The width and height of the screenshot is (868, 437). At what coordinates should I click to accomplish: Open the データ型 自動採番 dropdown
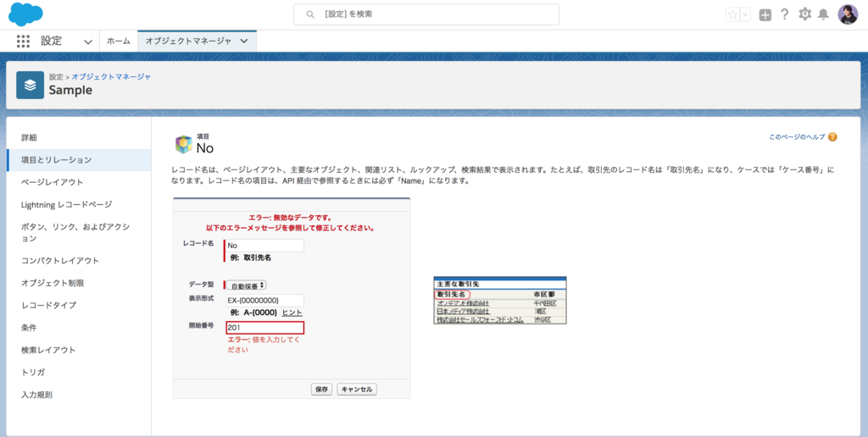pos(247,285)
